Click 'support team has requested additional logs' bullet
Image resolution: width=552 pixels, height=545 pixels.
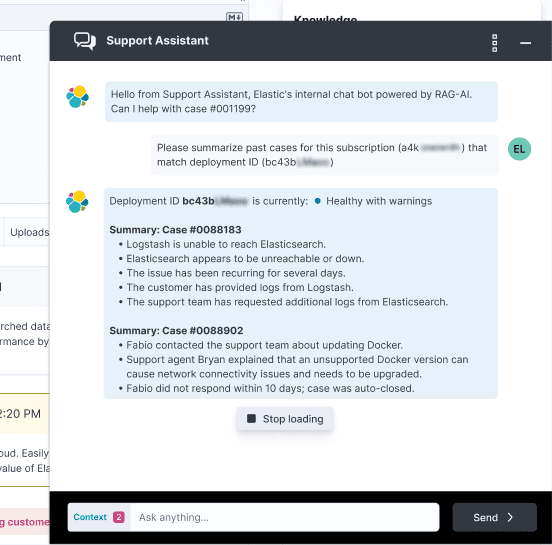click(287, 302)
